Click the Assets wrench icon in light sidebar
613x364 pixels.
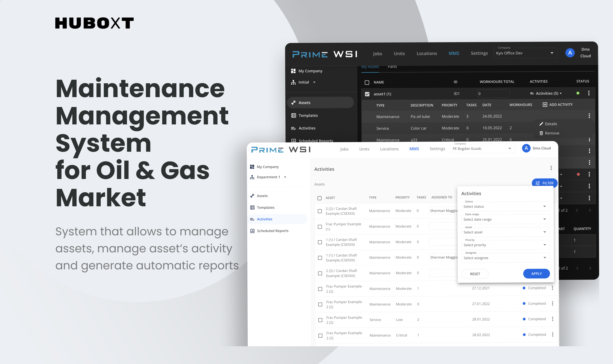point(252,196)
